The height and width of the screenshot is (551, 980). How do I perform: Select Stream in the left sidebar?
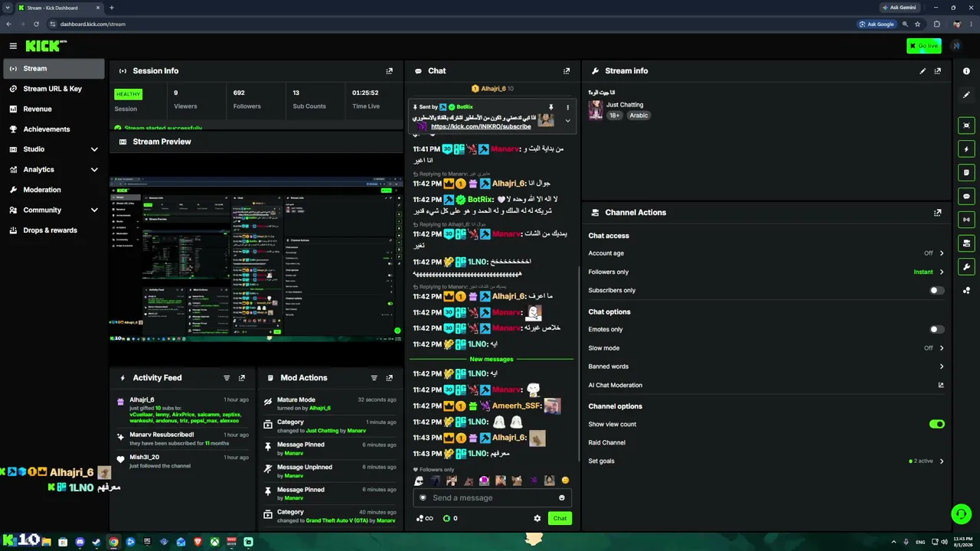coord(54,69)
